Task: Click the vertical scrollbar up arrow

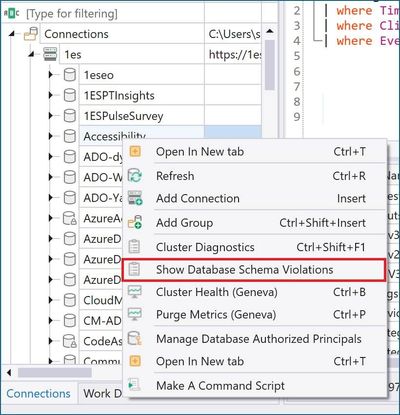Action: point(270,31)
